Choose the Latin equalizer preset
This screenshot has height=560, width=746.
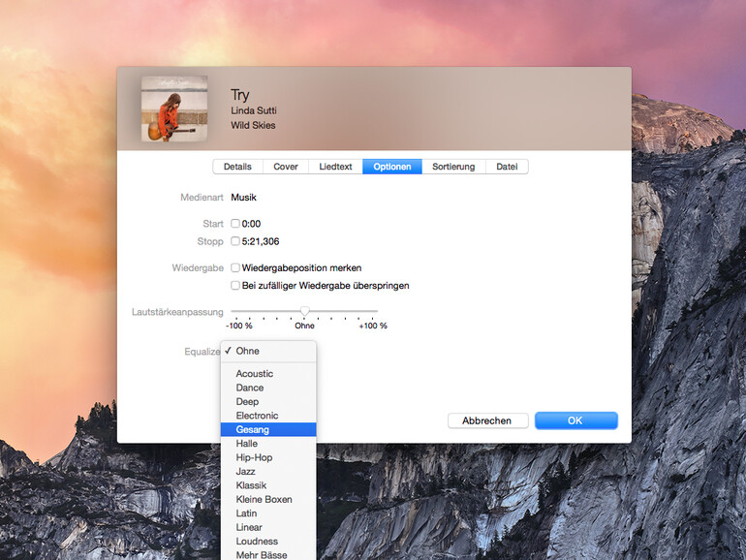pos(268,513)
